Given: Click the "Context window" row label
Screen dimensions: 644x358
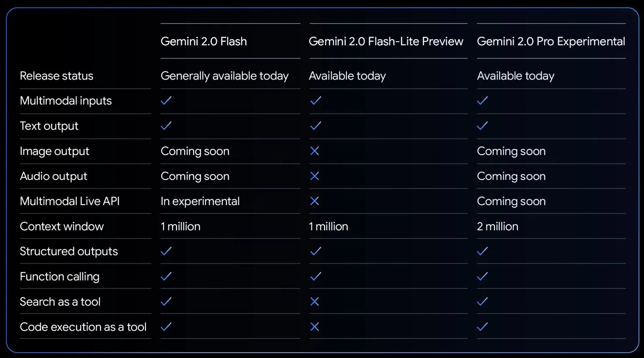Looking at the screenshot, I should pyautogui.click(x=62, y=226).
